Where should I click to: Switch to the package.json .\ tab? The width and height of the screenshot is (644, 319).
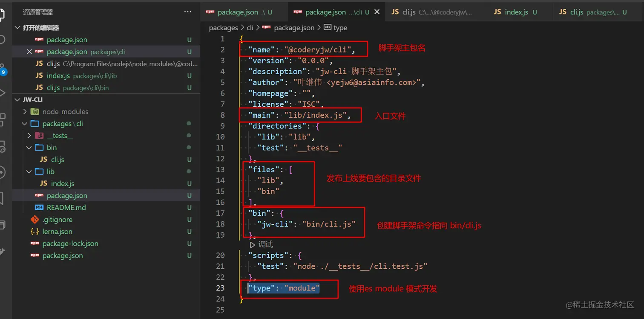coord(244,12)
